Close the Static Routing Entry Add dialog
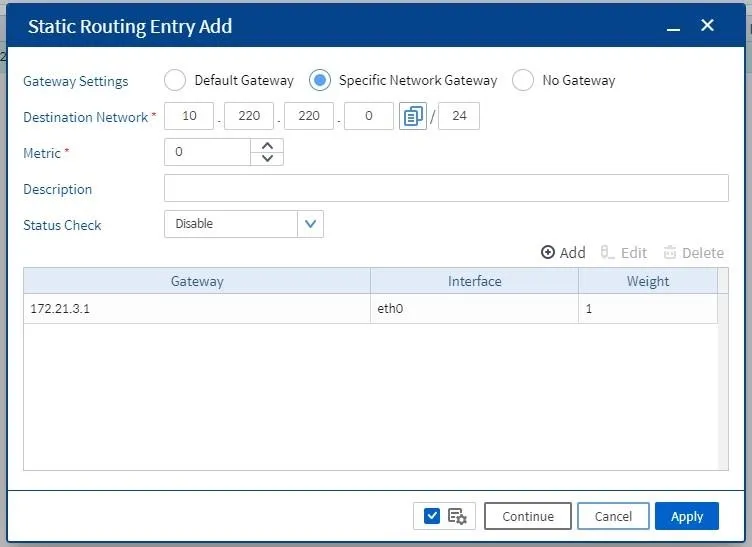The width and height of the screenshot is (752, 547). point(707,25)
